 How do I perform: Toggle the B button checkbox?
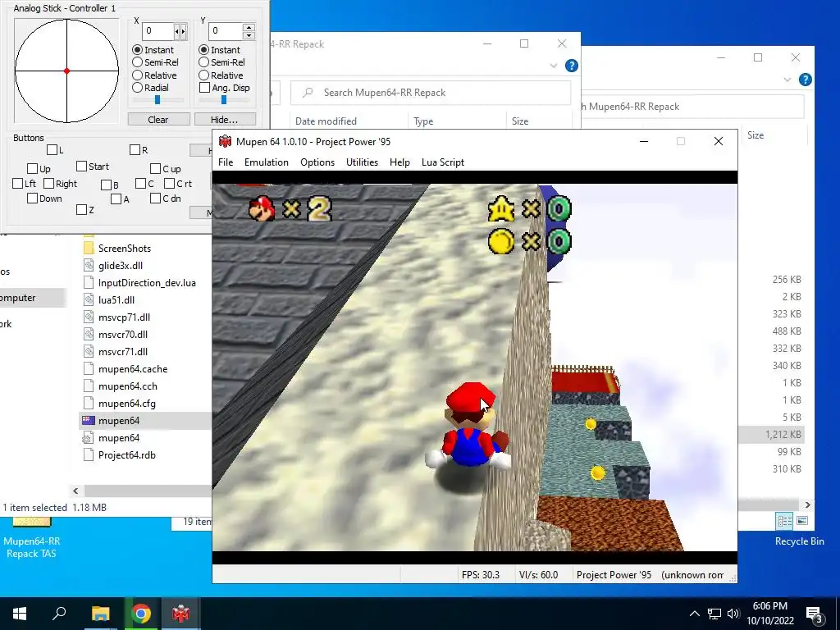[x=106, y=185]
